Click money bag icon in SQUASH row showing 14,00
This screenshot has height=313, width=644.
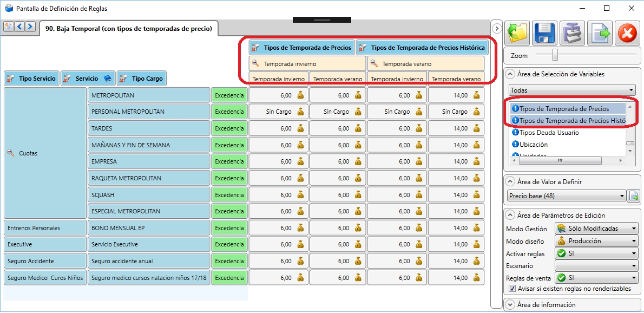(x=476, y=195)
